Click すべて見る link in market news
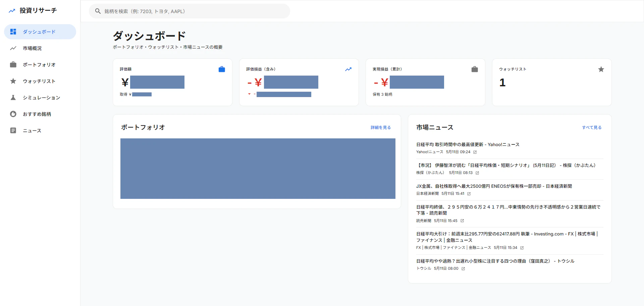The image size is (644, 306). [592, 128]
